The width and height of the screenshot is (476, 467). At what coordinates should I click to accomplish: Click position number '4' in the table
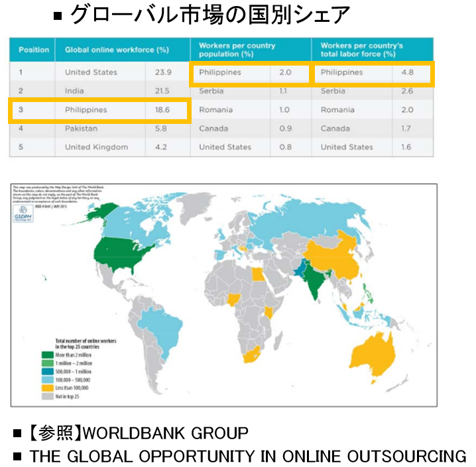(21, 129)
